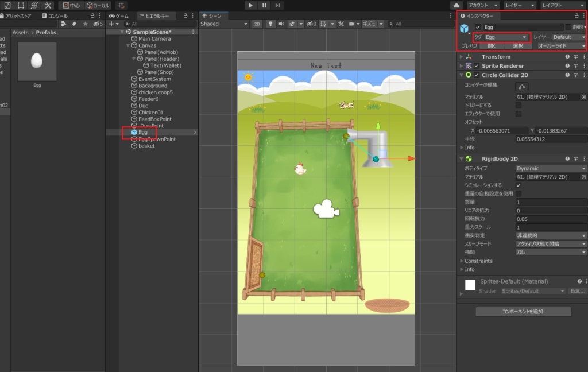Enable the 'トリガーにする' checkbox

coord(519,106)
